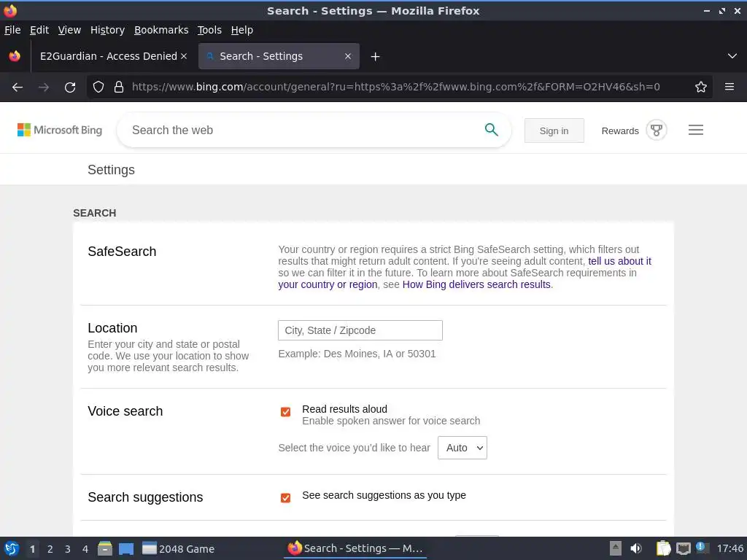Open the Help menu

tap(242, 30)
